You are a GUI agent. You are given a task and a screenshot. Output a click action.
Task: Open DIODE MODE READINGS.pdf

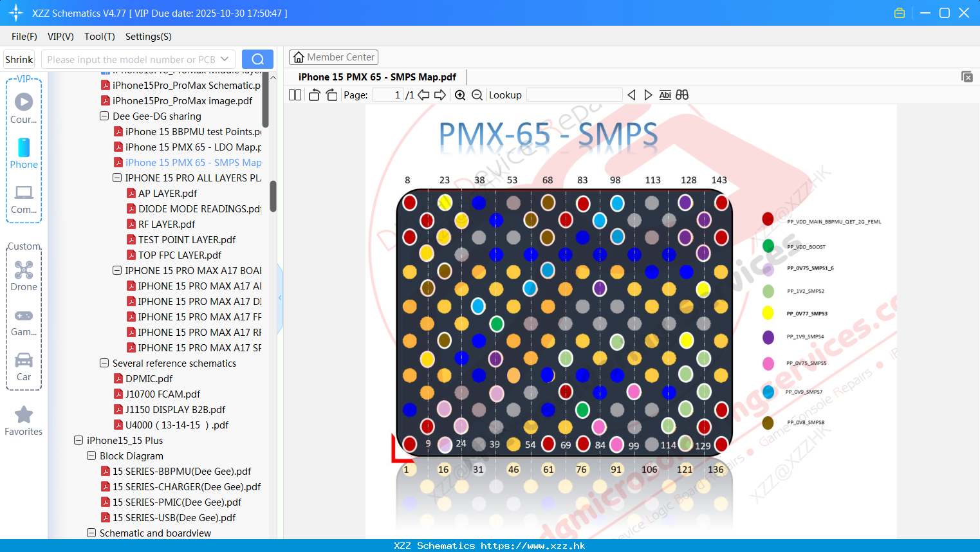[x=194, y=209]
